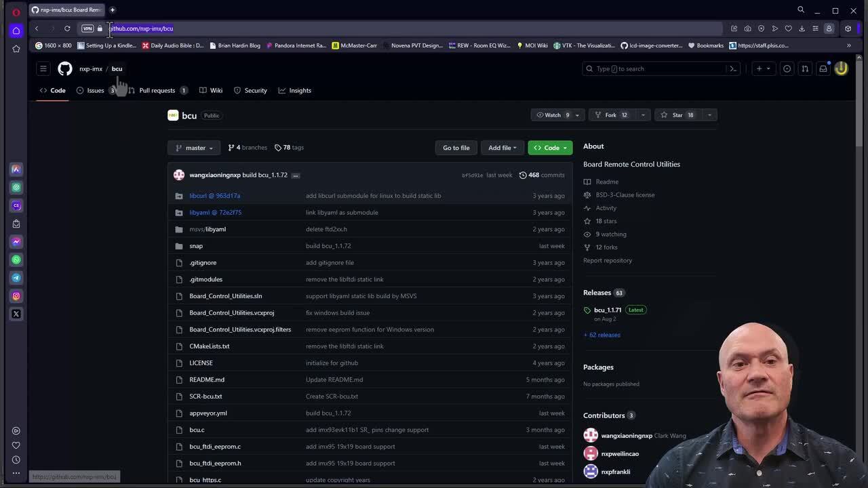
Task: Open GitHub issues shortcut icon in header
Action: point(787,68)
